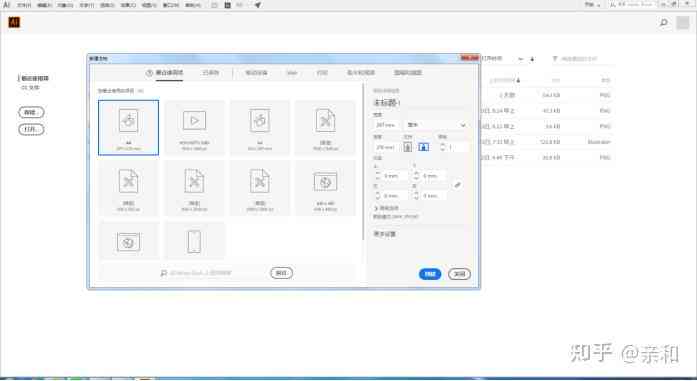
Task: Click the menu bar Adobe Stock search field
Action: (632, 5)
